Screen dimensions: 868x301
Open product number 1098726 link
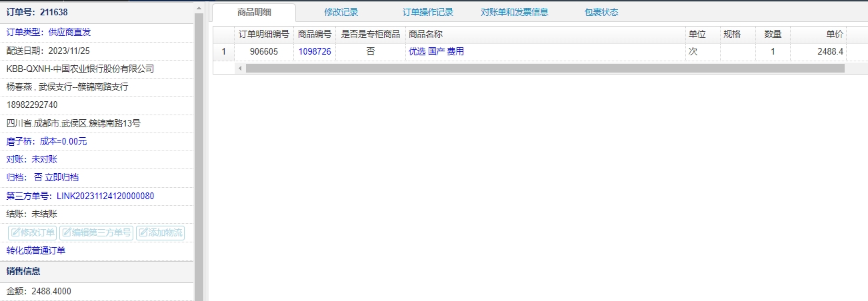(315, 51)
